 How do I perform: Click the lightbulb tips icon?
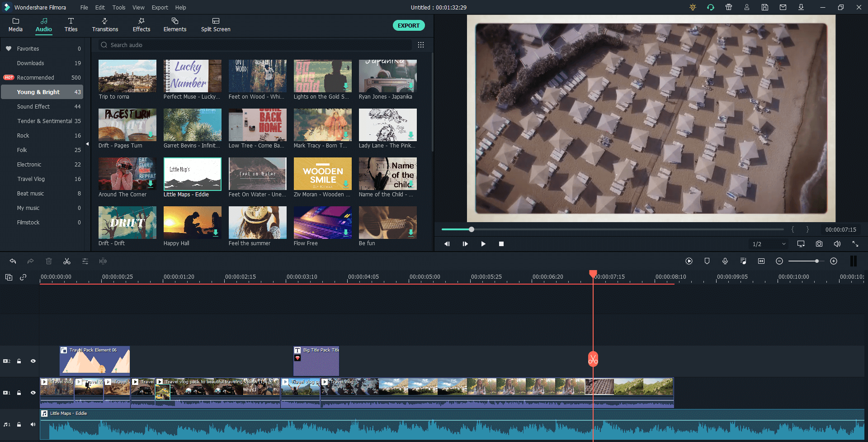693,7
